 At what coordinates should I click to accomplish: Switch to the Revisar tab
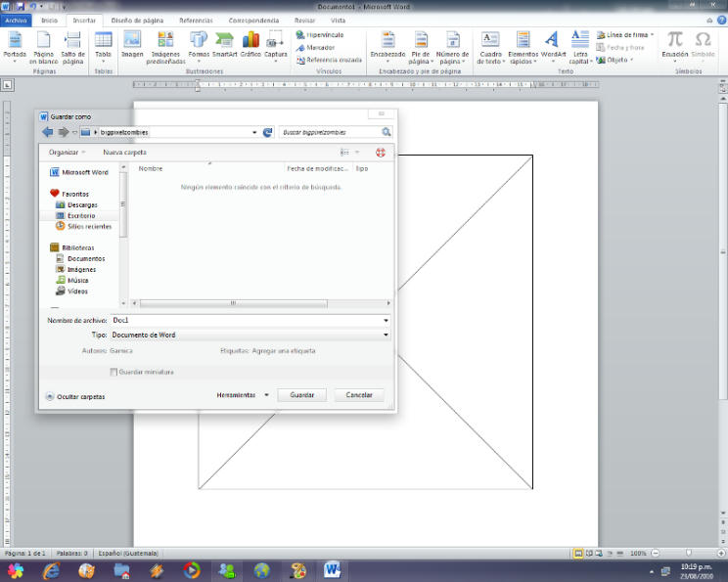304,21
